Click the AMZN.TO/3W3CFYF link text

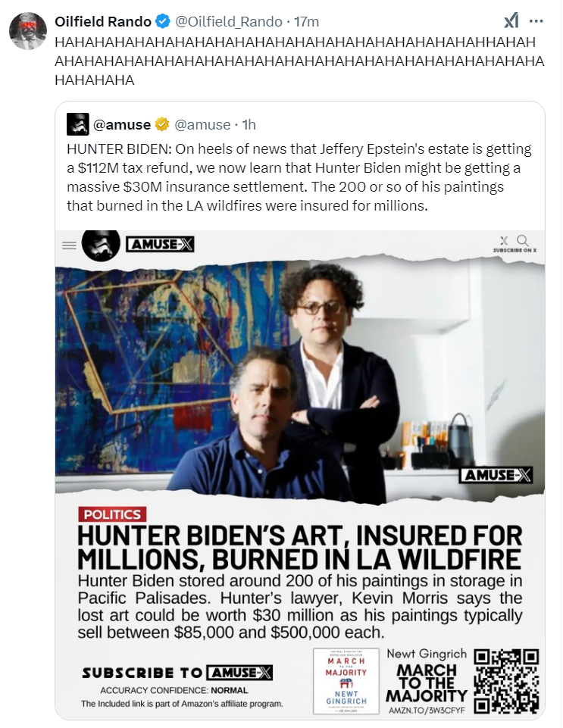(x=427, y=711)
